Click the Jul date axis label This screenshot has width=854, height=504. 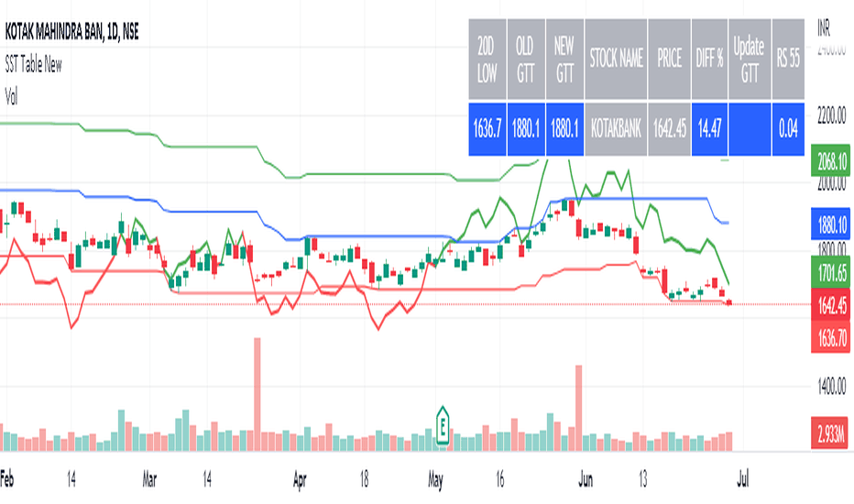743,479
